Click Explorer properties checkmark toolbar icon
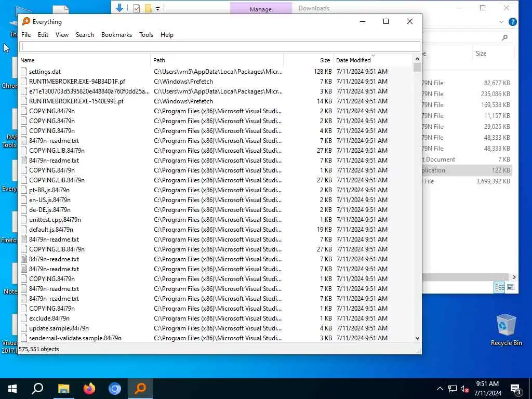The width and height of the screenshot is (532, 399). [x=137, y=8]
